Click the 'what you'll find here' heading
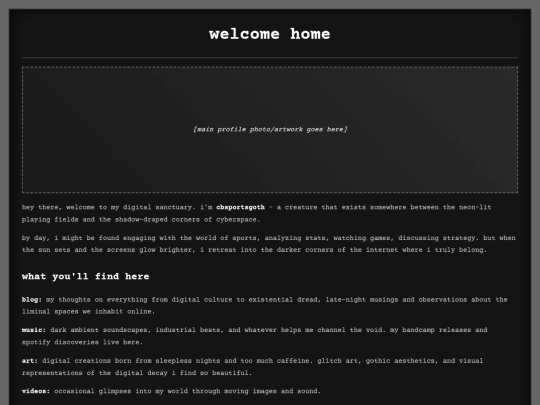The width and height of the screenshot is (540, 405). pos(85,276)
